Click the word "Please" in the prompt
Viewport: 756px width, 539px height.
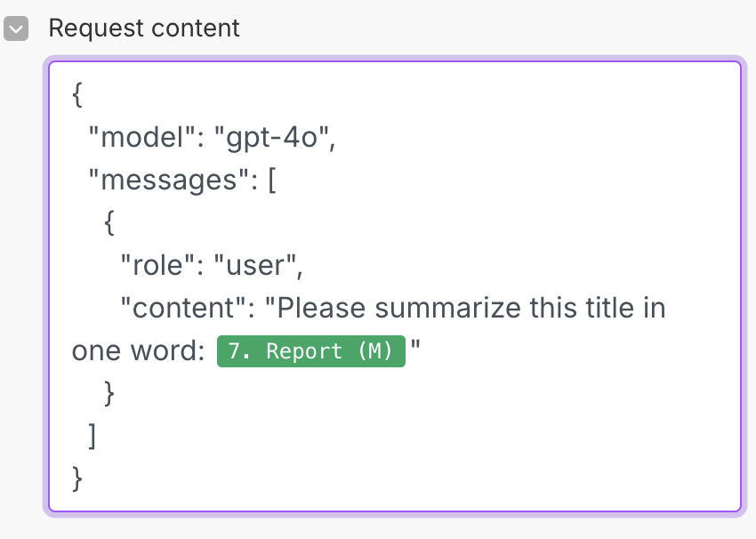pos(325,309)
